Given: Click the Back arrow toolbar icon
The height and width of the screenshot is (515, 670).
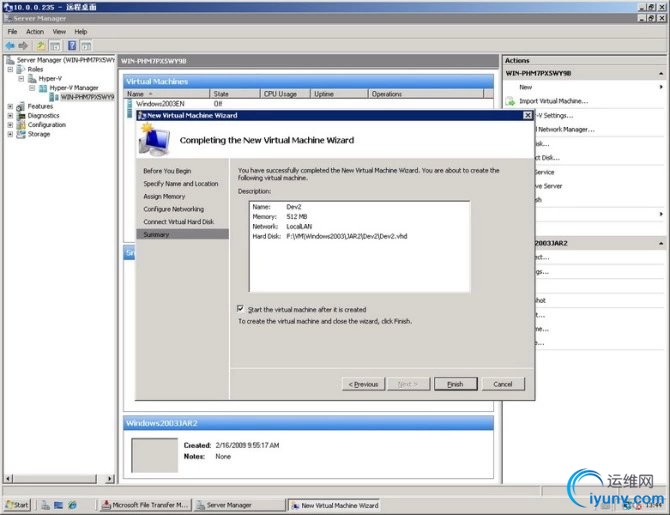Looking at the screenshot, I should pos(10,45).
